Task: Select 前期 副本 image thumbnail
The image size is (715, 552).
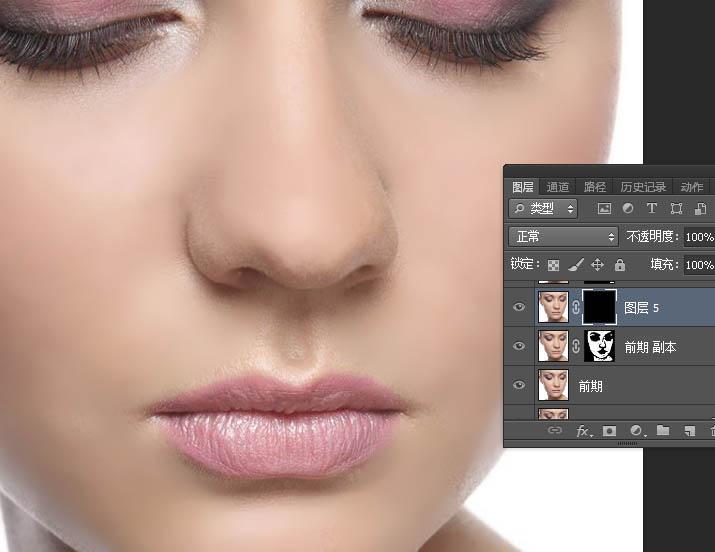Action: point(553,346)
